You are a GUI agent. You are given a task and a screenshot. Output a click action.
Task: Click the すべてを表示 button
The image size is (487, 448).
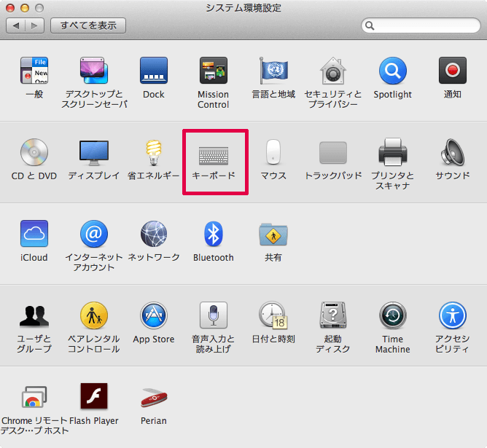coord(88,25)
